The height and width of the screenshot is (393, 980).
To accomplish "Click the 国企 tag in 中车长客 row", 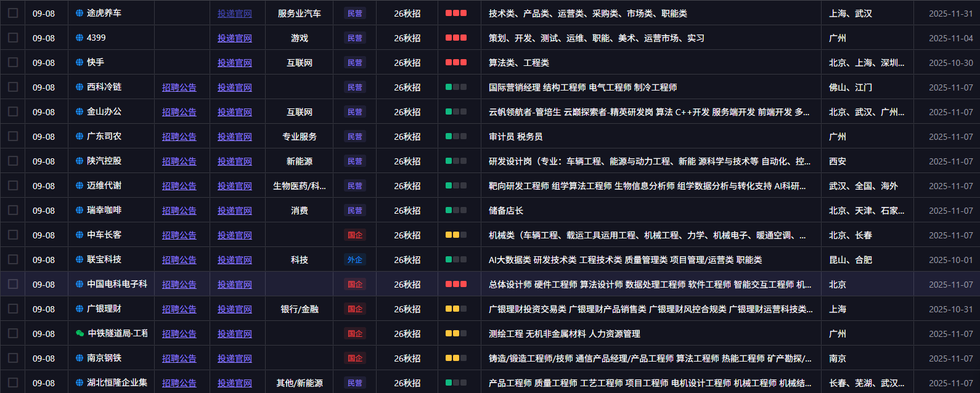I will pyautogui.click(x=355, y=235).
